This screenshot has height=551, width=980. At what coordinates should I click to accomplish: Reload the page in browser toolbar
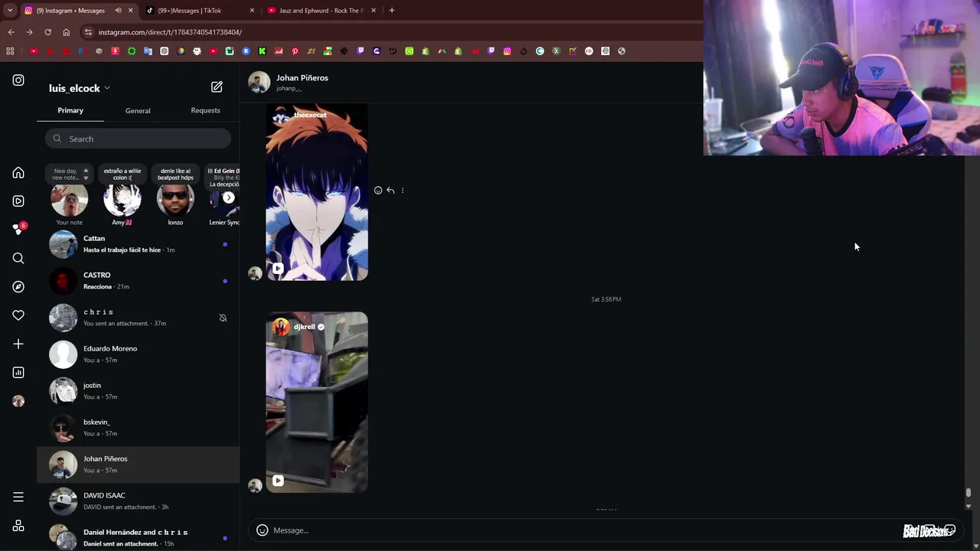click(47, 32)
